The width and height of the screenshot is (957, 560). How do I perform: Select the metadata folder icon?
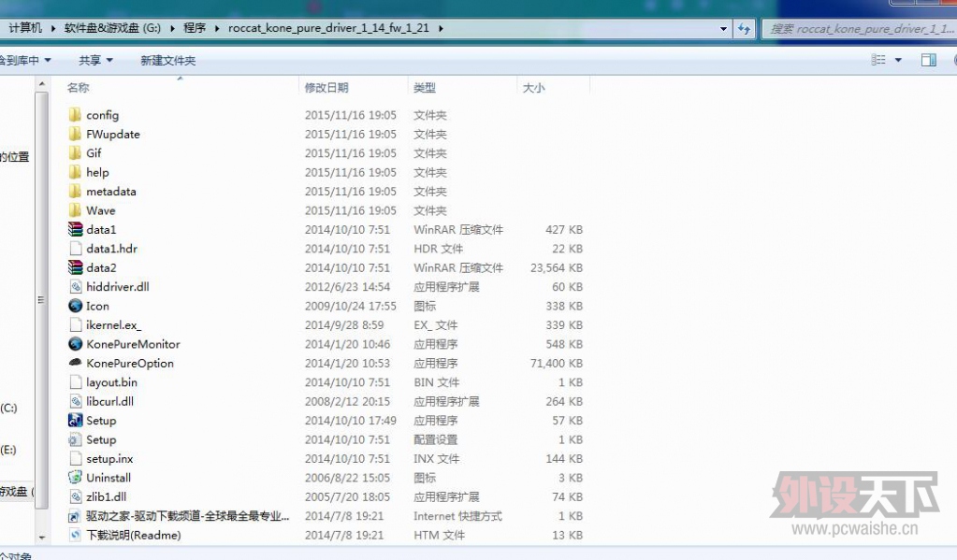tap(75, 191)
